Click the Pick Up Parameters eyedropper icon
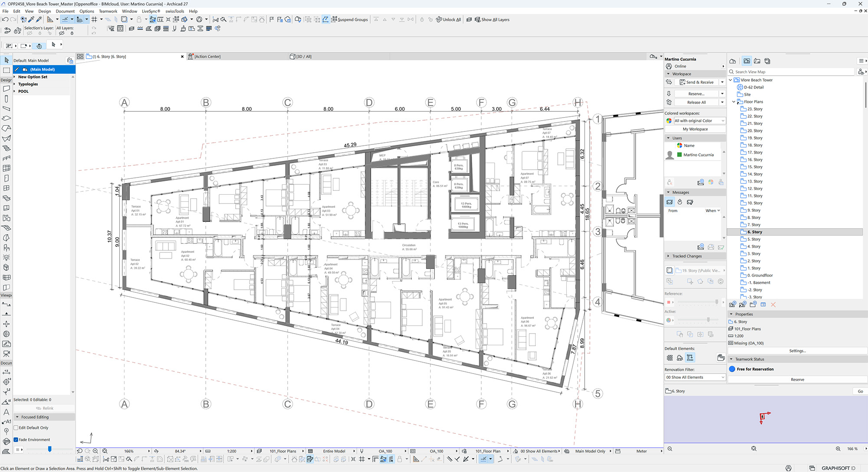This screenshot has width=868, height=472. pos(31,20)
